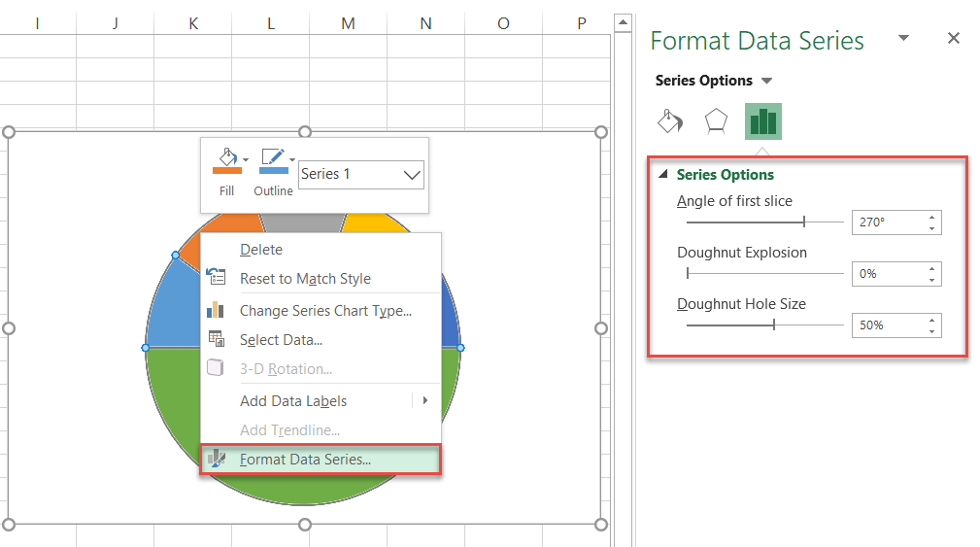The width and height of the screenshot is (980, 547).
Task: Choose Format Data Series from context menu
Action: 305,460
